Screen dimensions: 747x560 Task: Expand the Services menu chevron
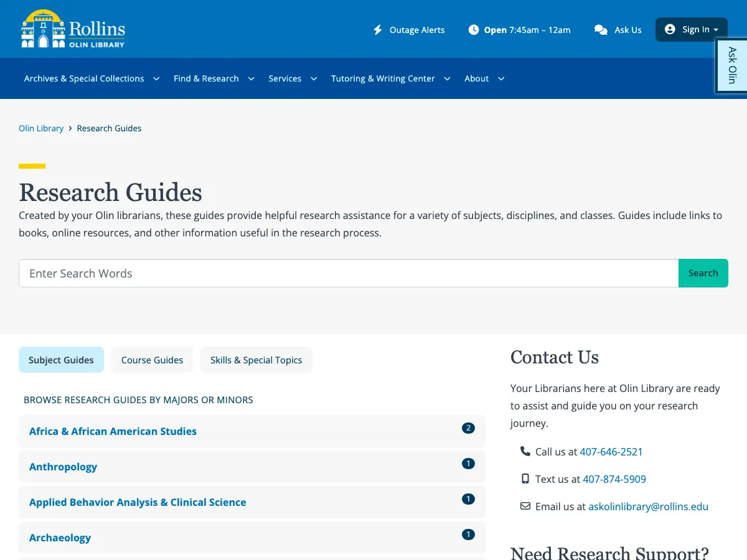[x=314, y=78]
